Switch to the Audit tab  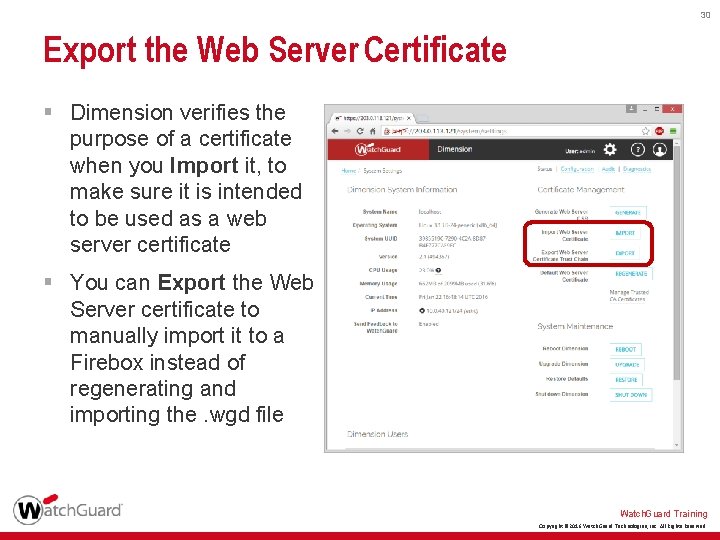pos(608,169)
